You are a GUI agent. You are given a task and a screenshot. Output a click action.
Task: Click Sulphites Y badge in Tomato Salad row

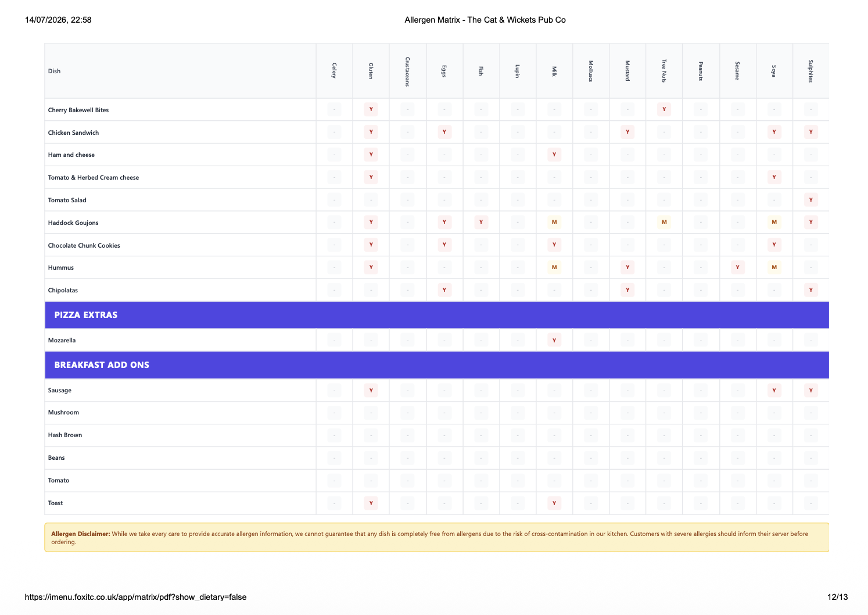coord(811,200)
